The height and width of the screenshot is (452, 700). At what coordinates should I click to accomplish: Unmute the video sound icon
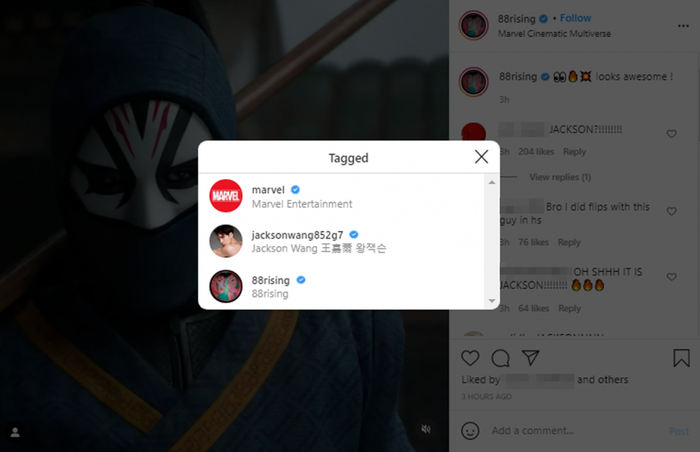click(426, 429)
